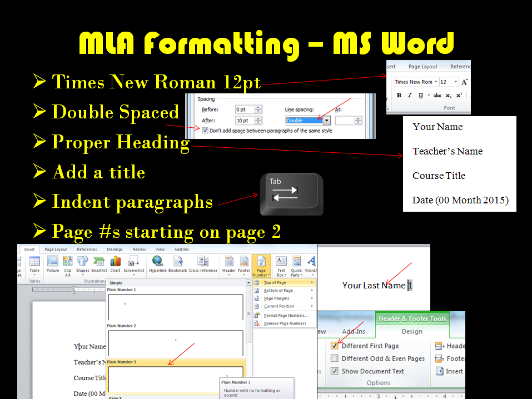The width and height of the screenshot is (532, 399).
Task: Open the Line spacing dropdown showing Double
Action: (x=308, y=121)
